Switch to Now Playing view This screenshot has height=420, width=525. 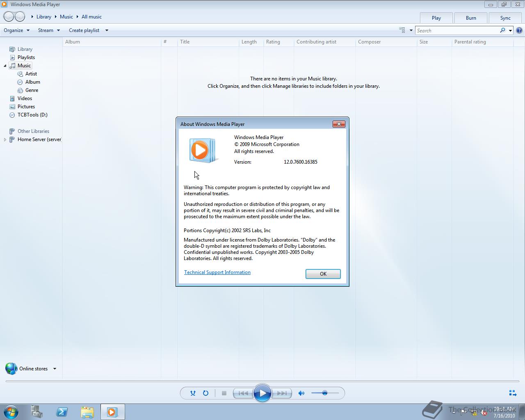point(513,393)
